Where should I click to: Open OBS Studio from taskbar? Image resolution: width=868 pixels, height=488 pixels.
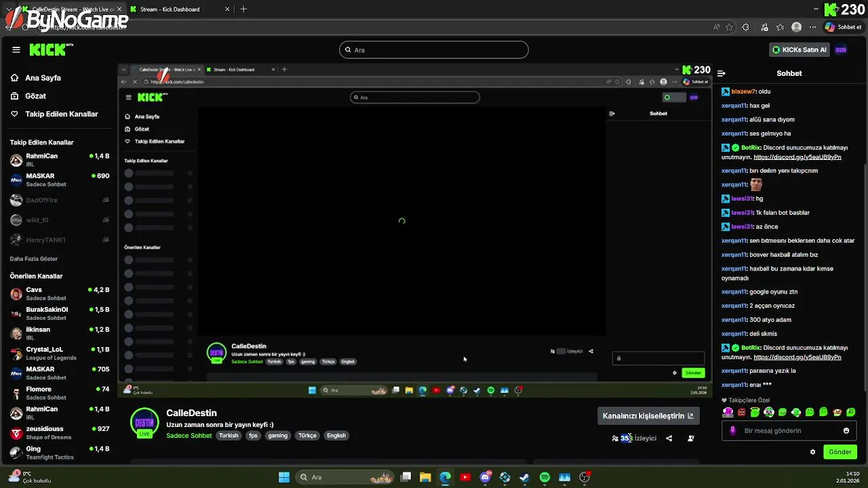point(585,477)
